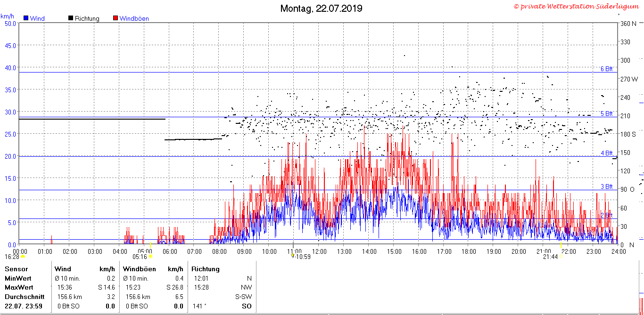Click the yellow marker icon at 10:59

coord(292,256)
